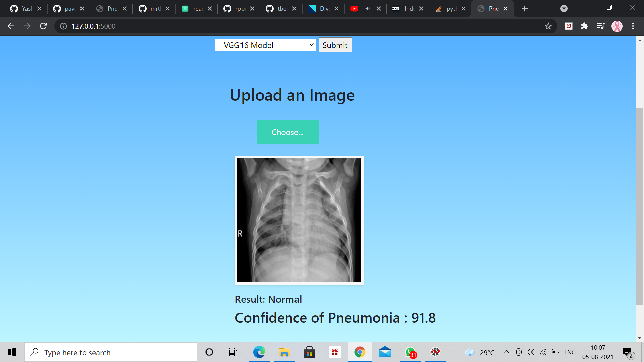This screenshot has height=362, width=644.
Task: Mute the YouTube tab speaker icon
Action: pyautogui.click(x=368, y=8)
